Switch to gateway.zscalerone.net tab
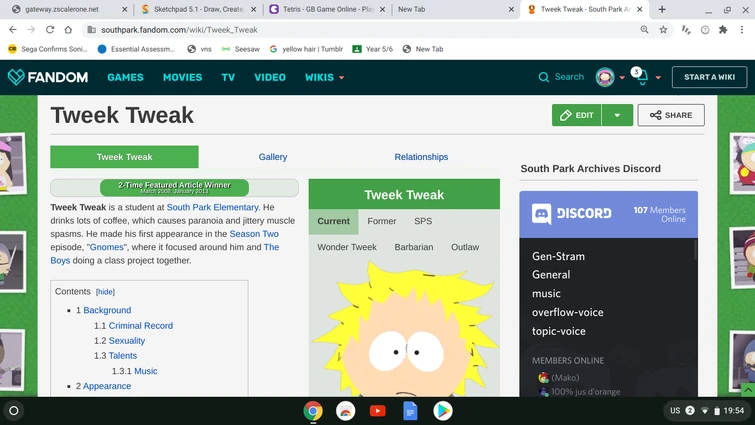 tap(67, 9)
